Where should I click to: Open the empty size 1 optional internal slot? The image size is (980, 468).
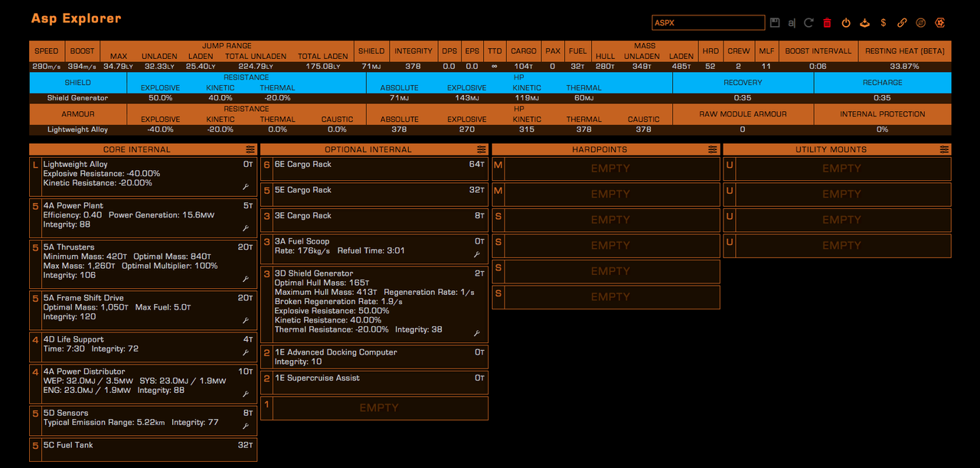[x=374, y=408]
